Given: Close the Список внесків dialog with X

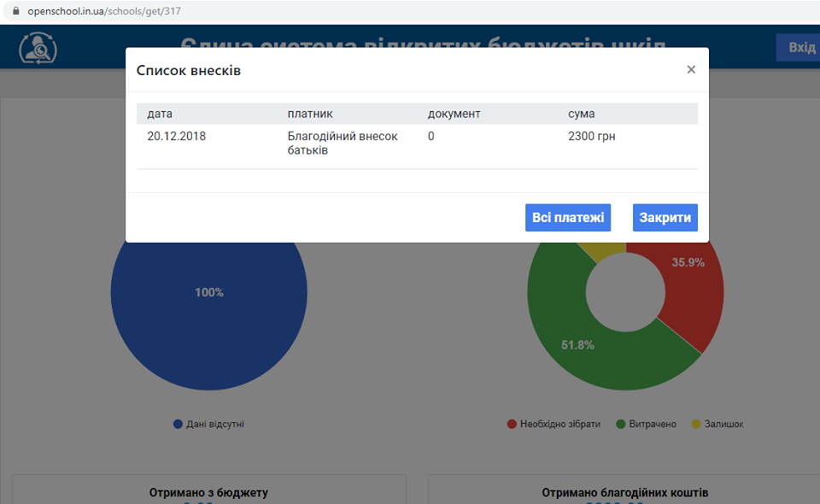Looking at the screenshot, I should coord(691,70).
